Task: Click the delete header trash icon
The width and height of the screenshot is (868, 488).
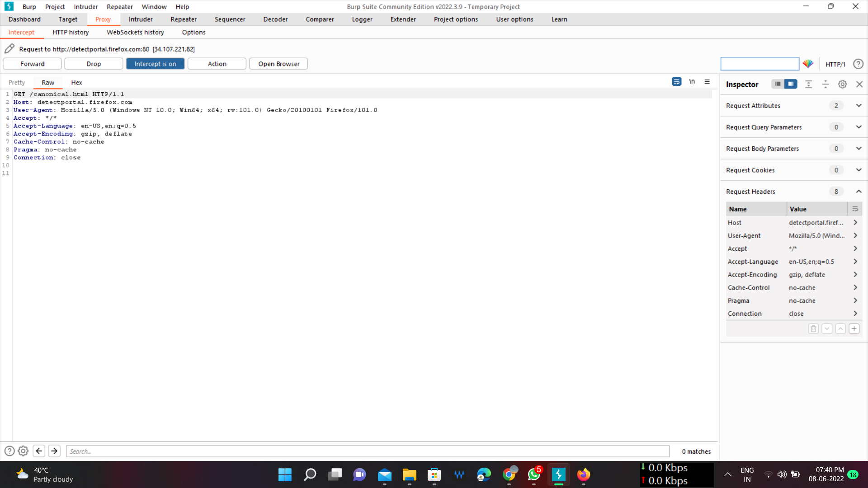Action: click(813, 329)
